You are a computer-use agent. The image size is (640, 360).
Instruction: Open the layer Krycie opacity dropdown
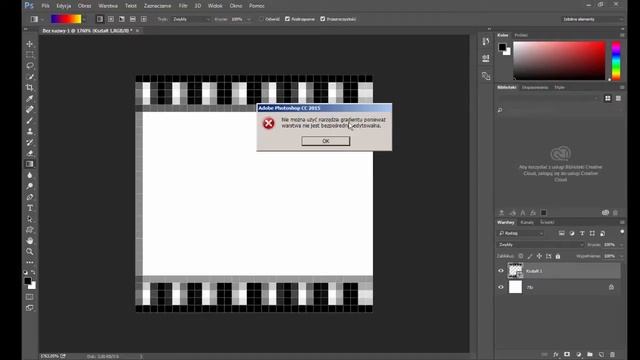click(621, 245)
